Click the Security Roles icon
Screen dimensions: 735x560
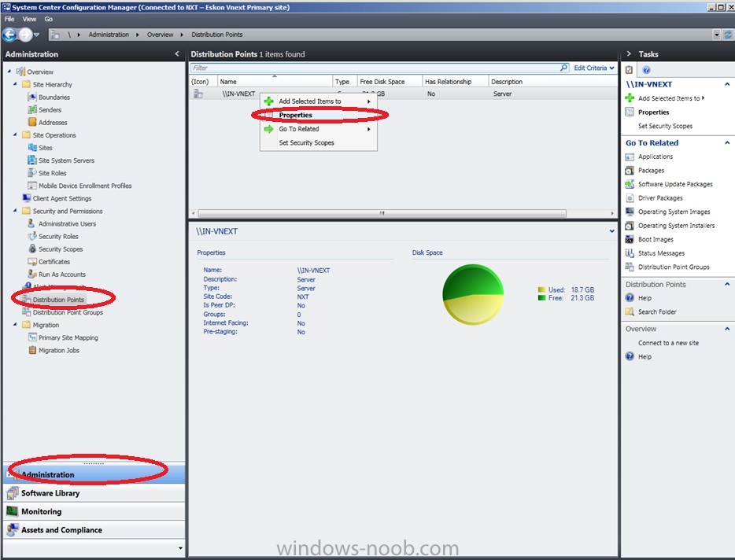[x=32, y=236]
